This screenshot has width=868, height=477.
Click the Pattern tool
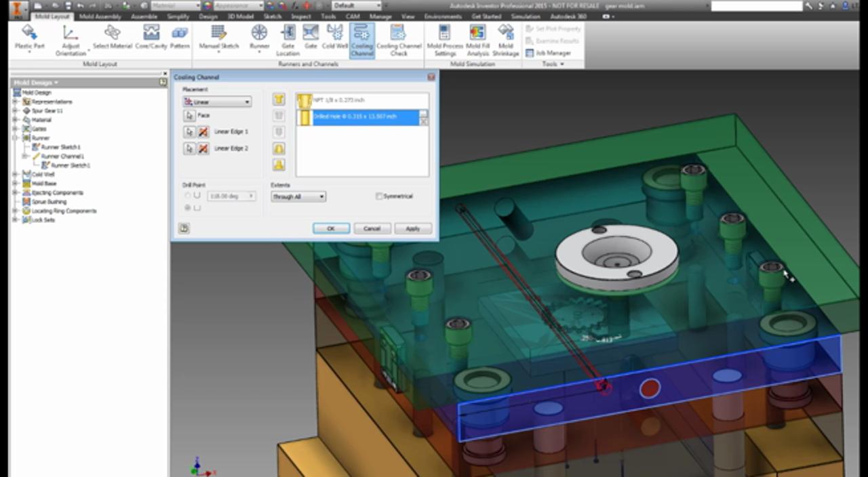180,38
